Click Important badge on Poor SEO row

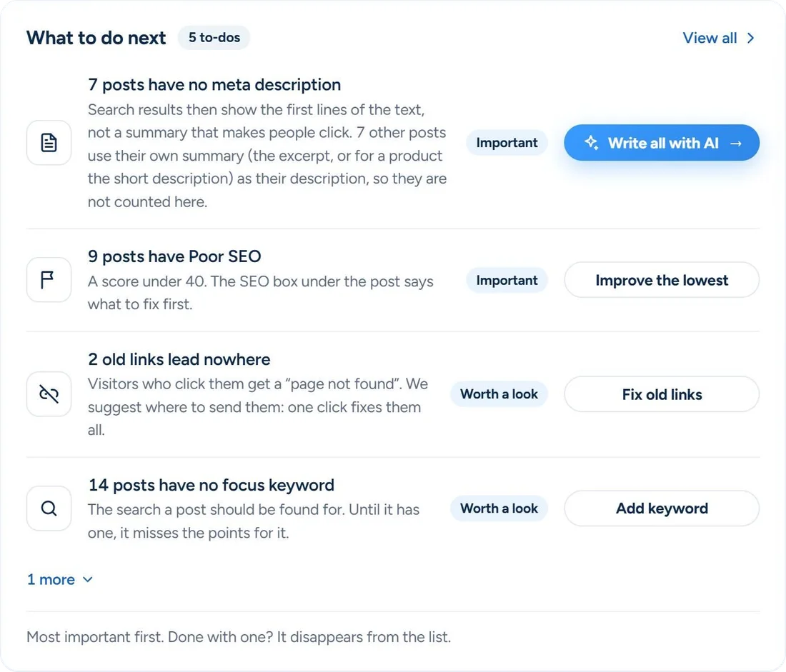point(507,280)
